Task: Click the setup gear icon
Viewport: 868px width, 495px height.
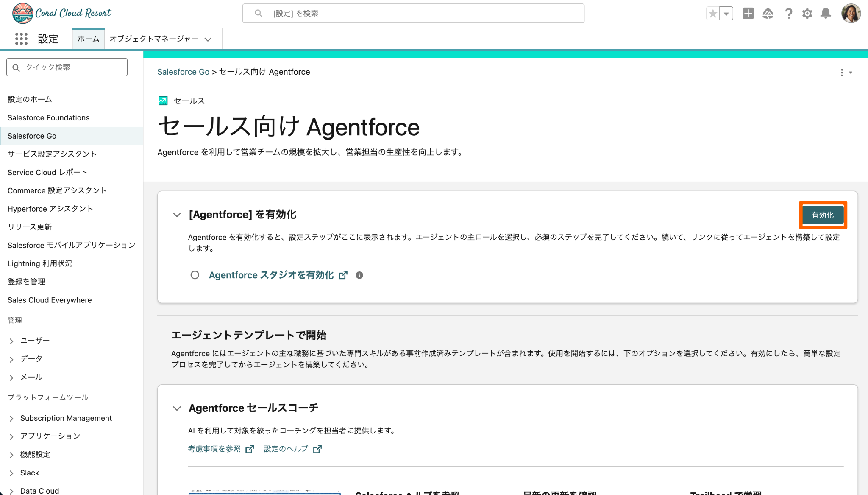Action: (x=807, y=14)
